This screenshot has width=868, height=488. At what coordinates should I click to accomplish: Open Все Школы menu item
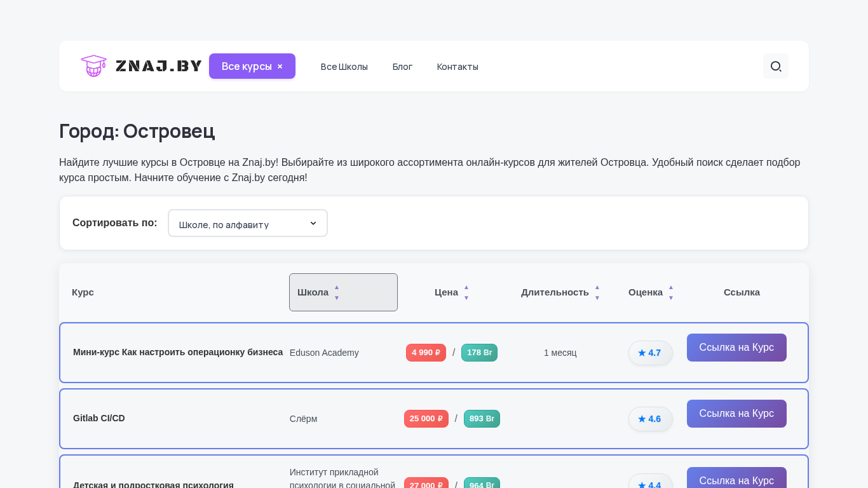pyautogui.click(x=344, y=67)
